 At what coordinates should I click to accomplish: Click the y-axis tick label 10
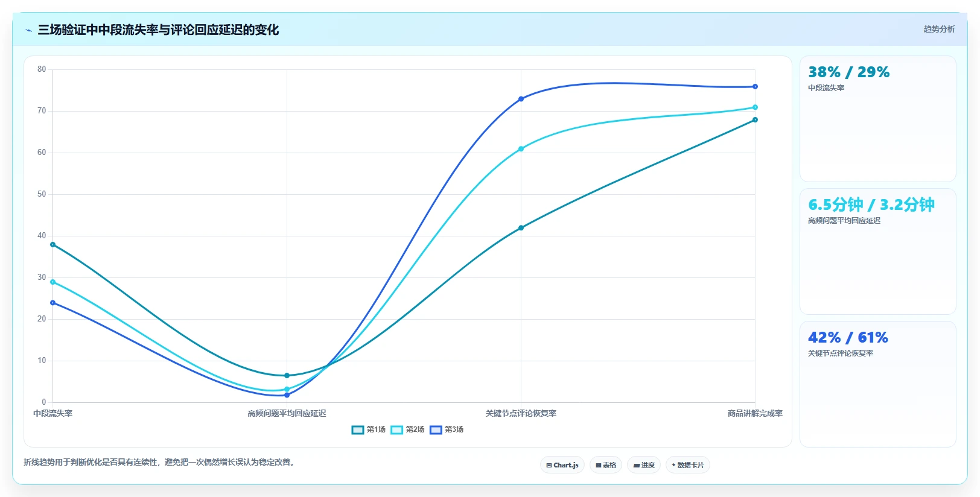pyautogui.click(x=42, y=361)
